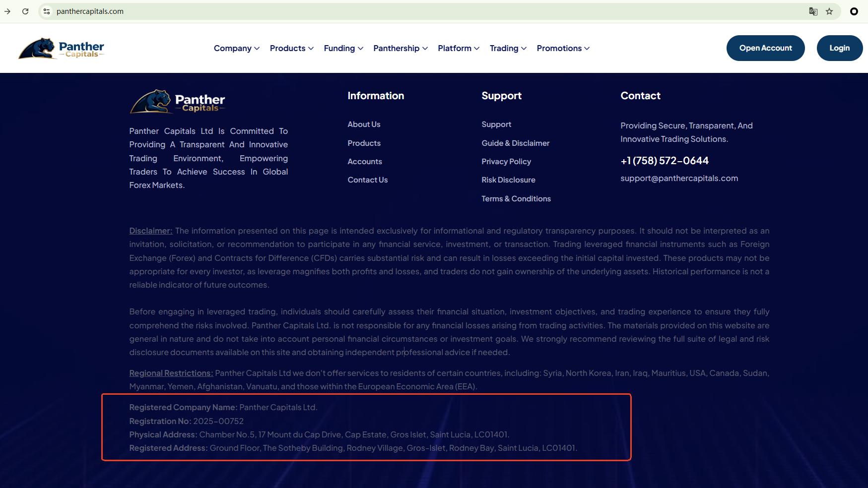Open the Contact Us footer link
The width and height of the screenshot is (868, 488).
368,180
